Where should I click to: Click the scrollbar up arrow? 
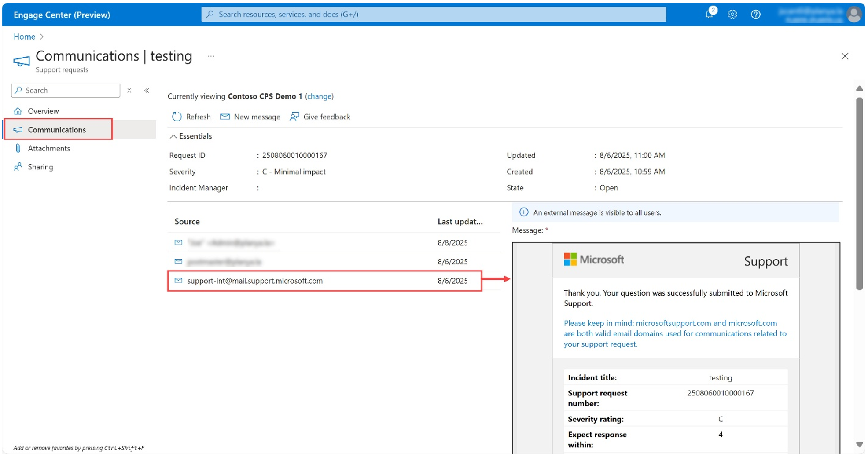coord(859,88)
